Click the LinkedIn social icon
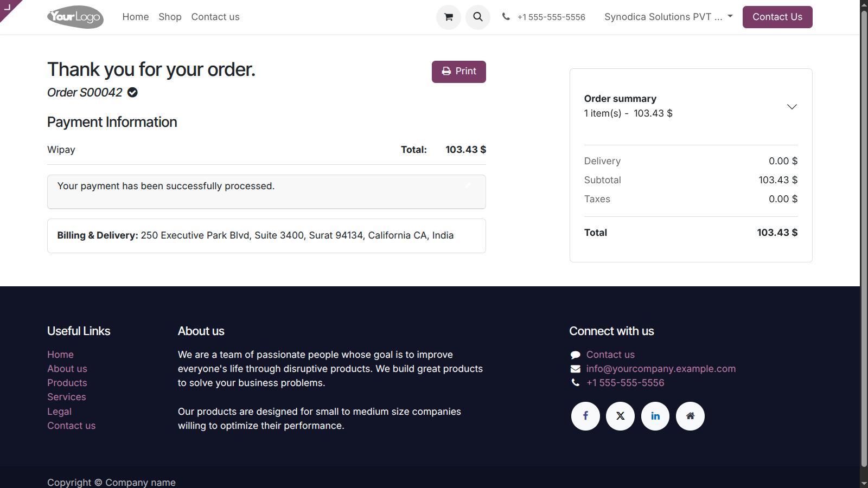This screenshot has height=488, width=868. pos(655,416)
